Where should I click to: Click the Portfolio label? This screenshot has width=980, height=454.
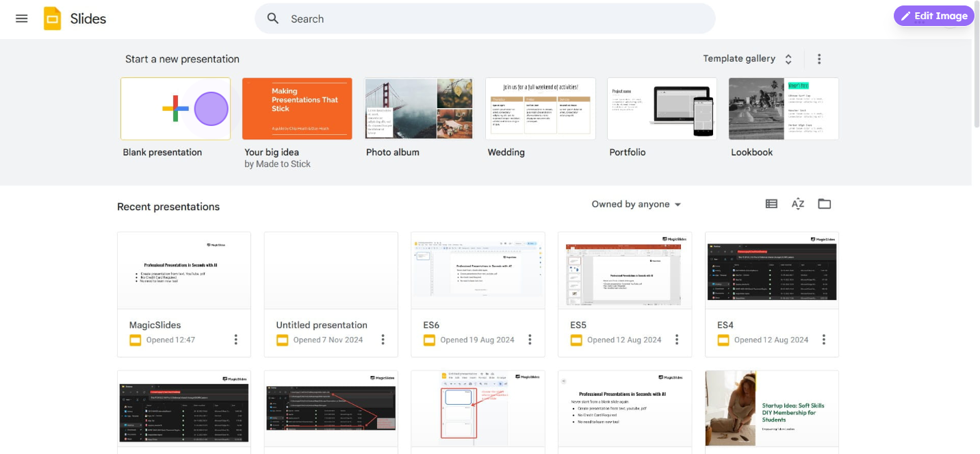pos(628,152)
